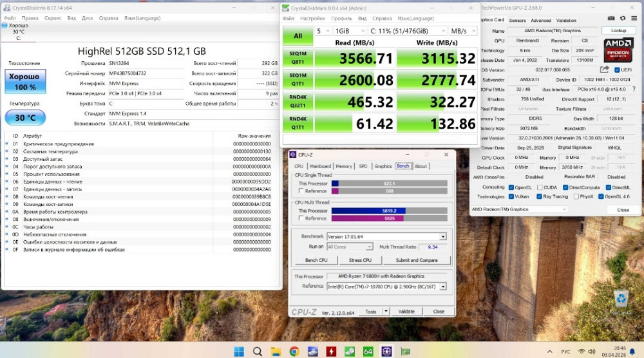Toggle the Single Thread Reference checkbox

click(301, 191)
